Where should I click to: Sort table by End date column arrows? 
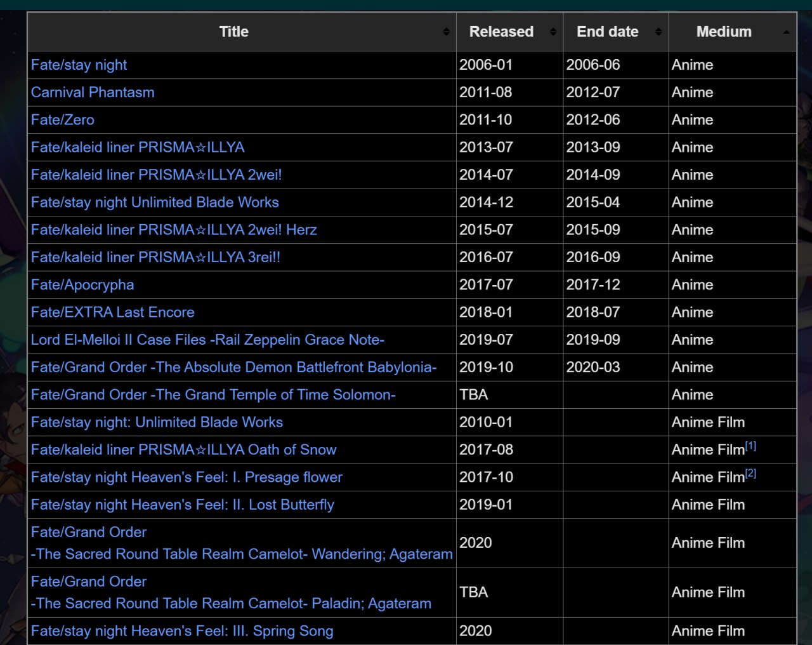click(x=658, y=32)
